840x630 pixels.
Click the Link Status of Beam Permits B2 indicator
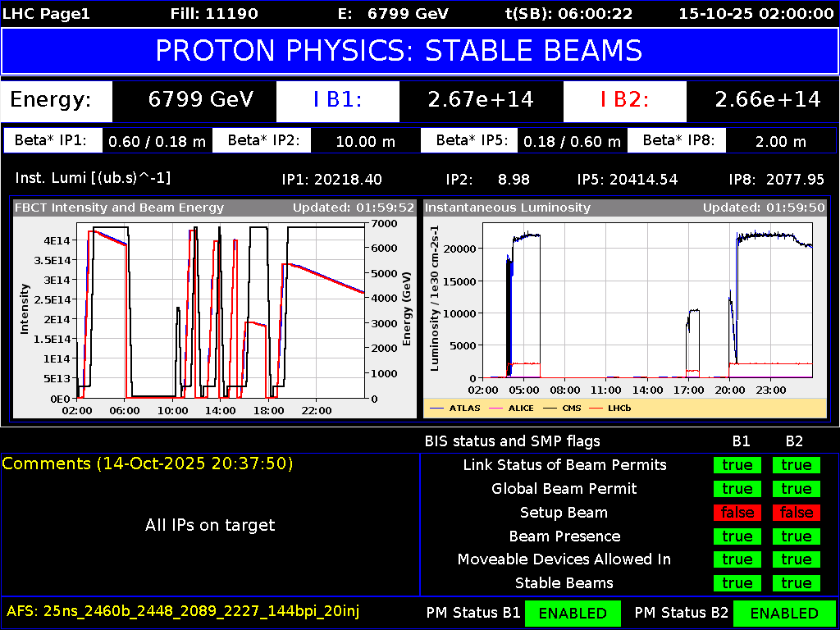point(795,464)
